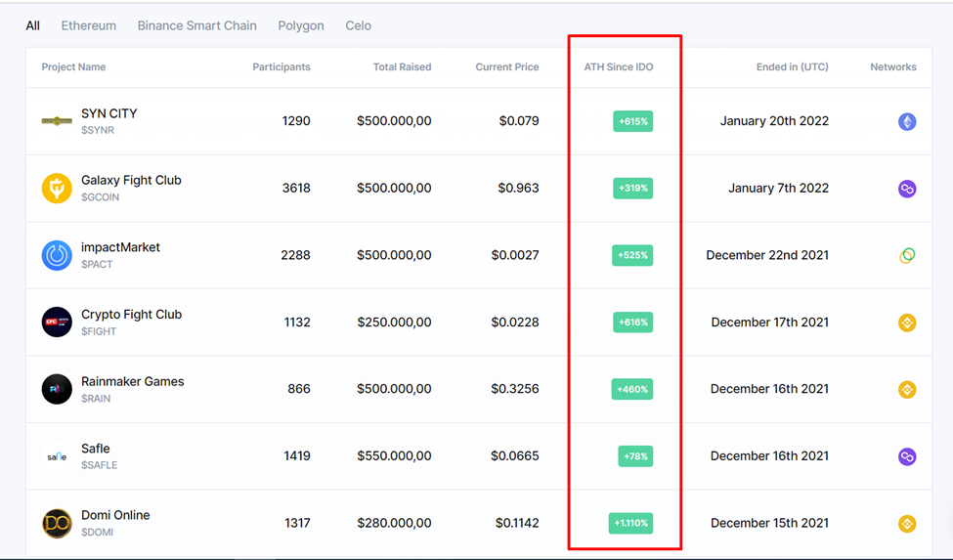
Task: Click the BSC network icon for Crypto Fight Club
Action: 907,323
